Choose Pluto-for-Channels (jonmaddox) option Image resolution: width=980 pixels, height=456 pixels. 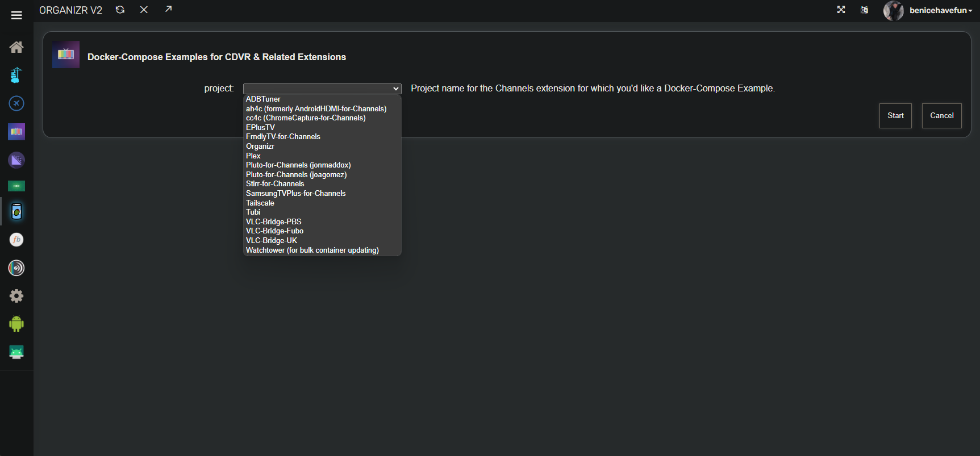(298, 165)
